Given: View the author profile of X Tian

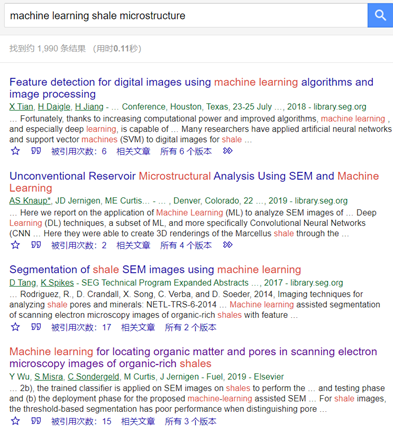Looking at the screenshot, I should pos(21,107).
